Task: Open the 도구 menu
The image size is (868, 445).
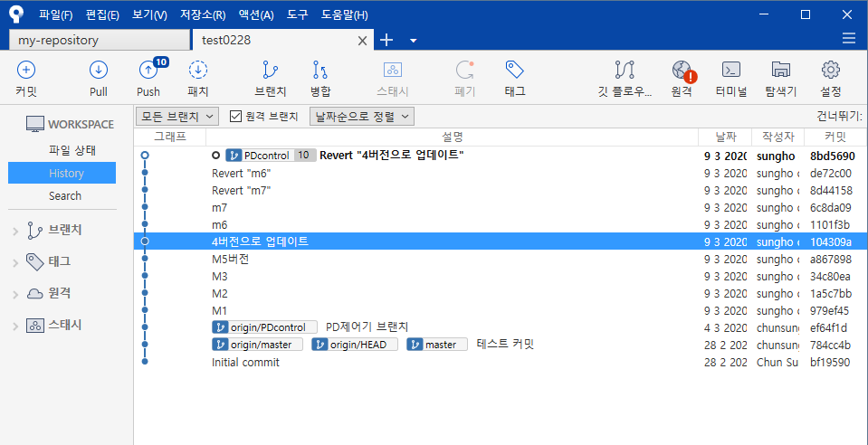Action: 297,15
